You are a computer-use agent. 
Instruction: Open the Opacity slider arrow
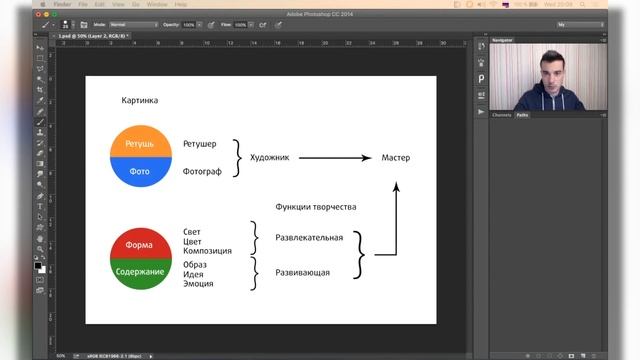(200, 25)
